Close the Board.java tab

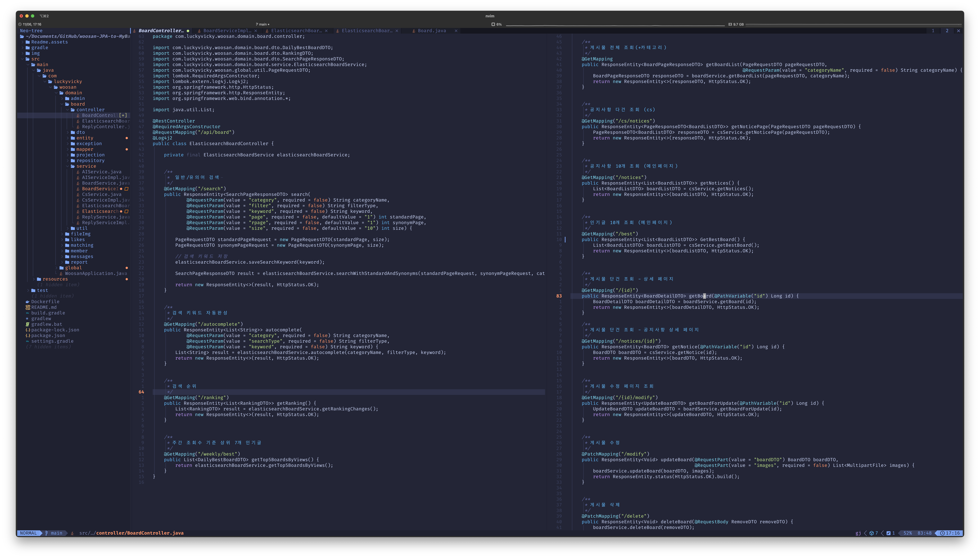pyautogui.click(x=456, y=31)
